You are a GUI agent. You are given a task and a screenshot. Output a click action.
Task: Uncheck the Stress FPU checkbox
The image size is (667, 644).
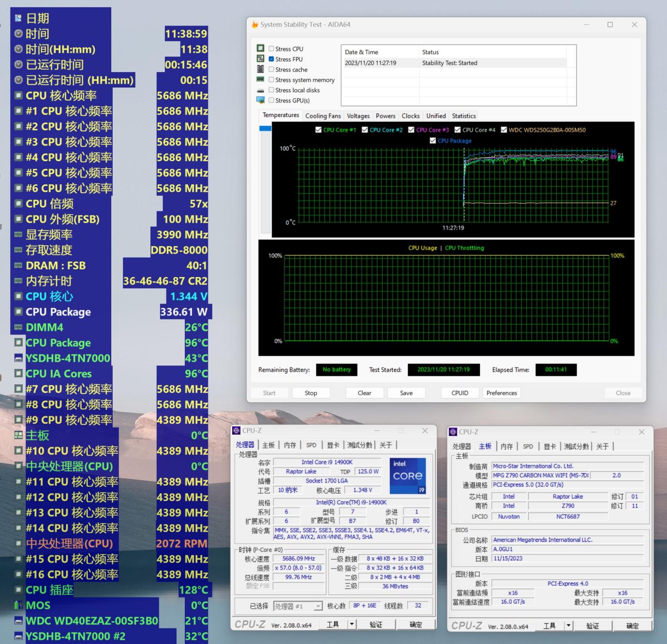click(x=271, y=59)
